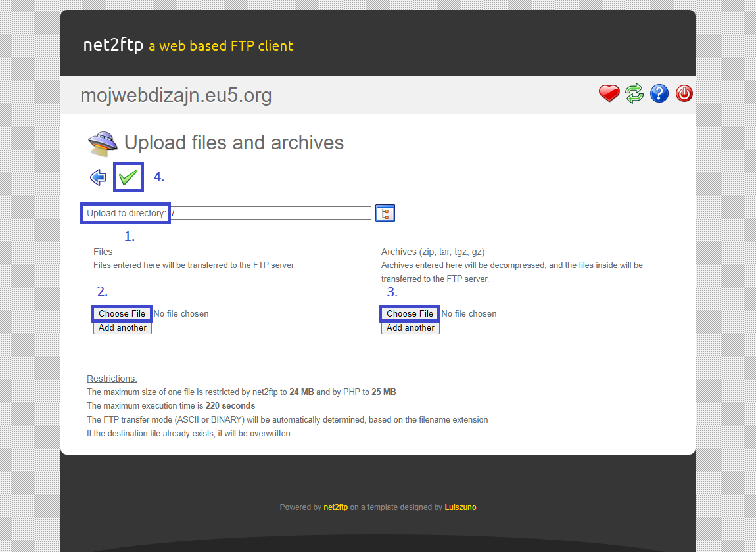Screen dimensions: 756x552
Task: Click 'No file chosen' text under Archives
Action: (469, 314)
